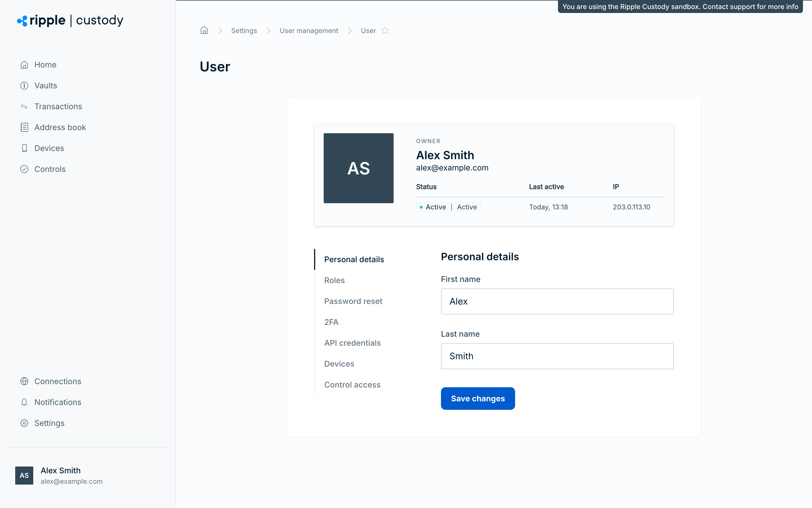The width and height of the screenshot is (812, 508).
Task: Click the ripple custody logo
Action: (x=70, y=21)
